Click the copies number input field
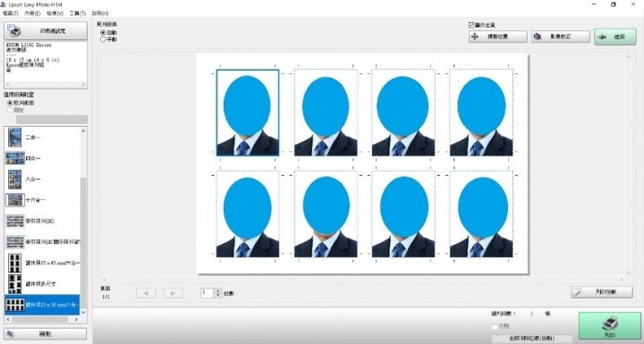Viewport: 644px width, 344px height. pos(208,293)
